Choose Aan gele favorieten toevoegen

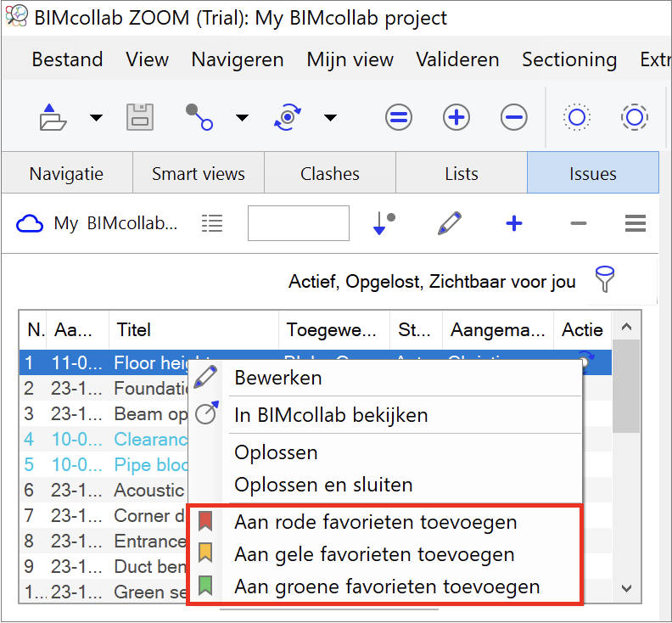pyautogui.click(x=385, y=554)
